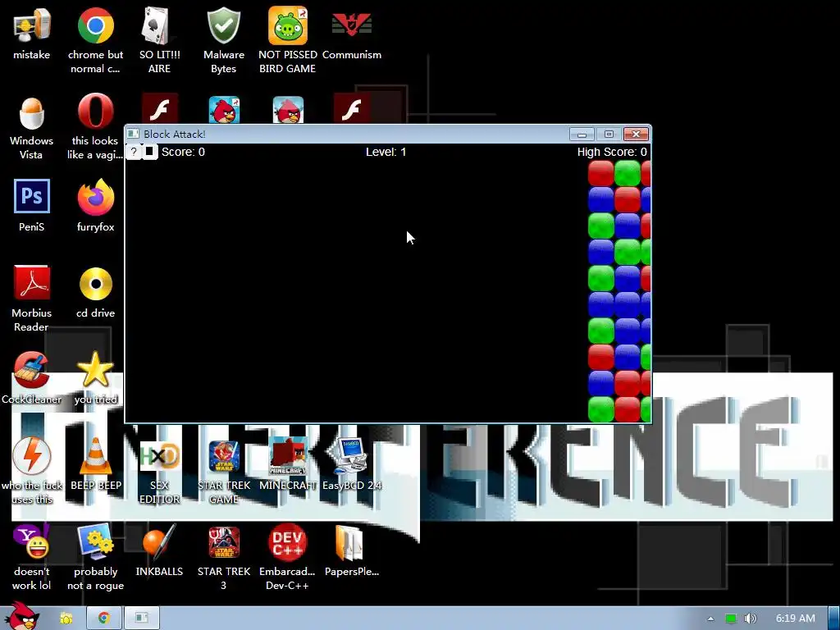Click the red block atop the first block column
Viewport: 840px width, 630px height.
601,173
